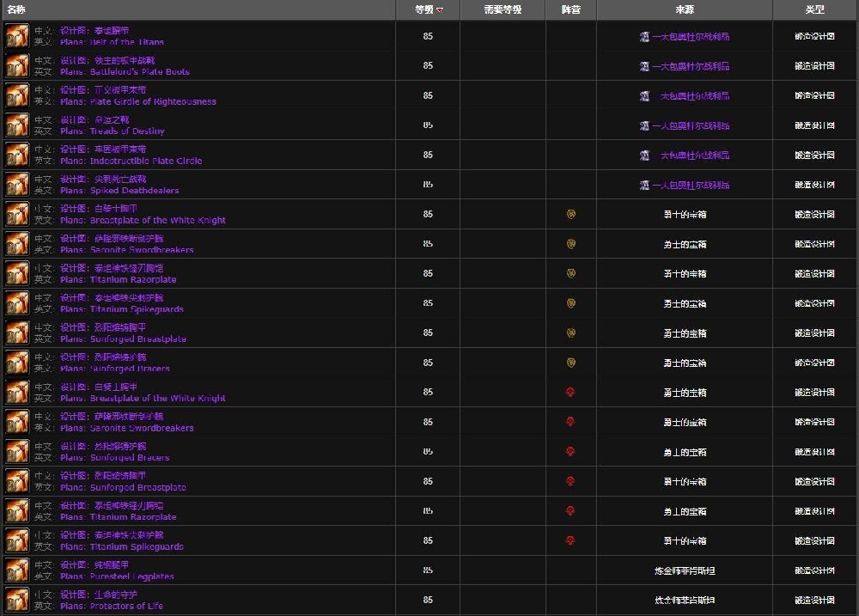Screen dimensions: 859x616
Task: Open Plans: Protectors of Life link
Action: (111, 606)
